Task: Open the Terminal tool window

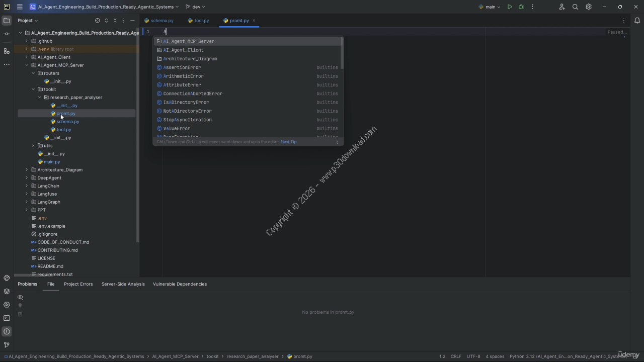Action: [x=7, y=318]
